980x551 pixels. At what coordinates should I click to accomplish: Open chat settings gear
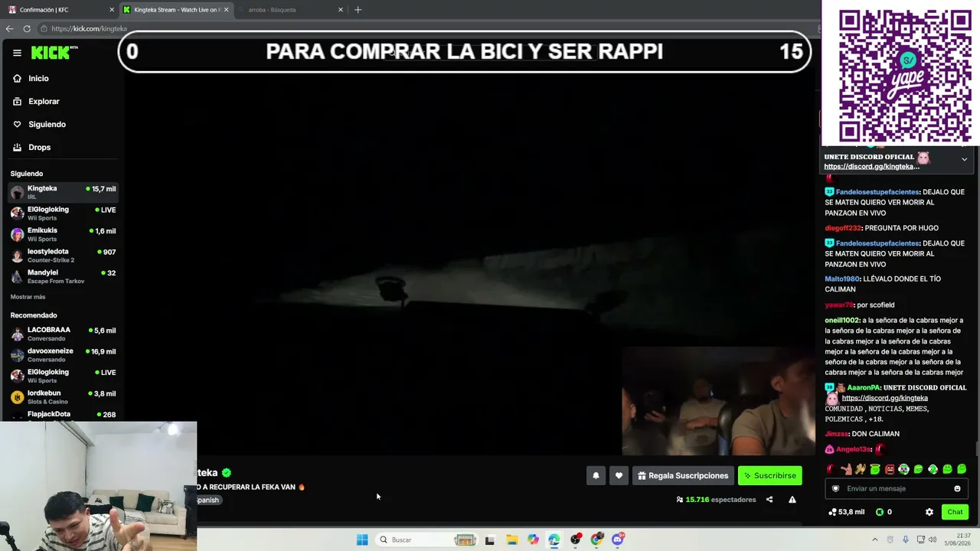(x=929, y=512)
